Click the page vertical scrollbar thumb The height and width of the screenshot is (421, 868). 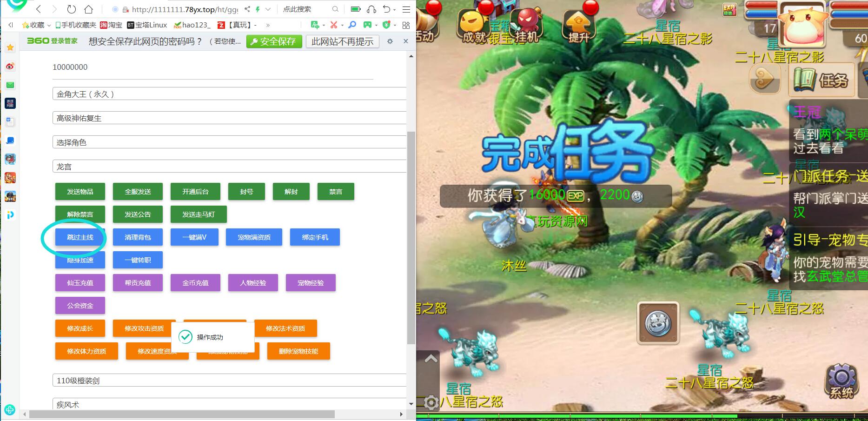coord(411,237)
